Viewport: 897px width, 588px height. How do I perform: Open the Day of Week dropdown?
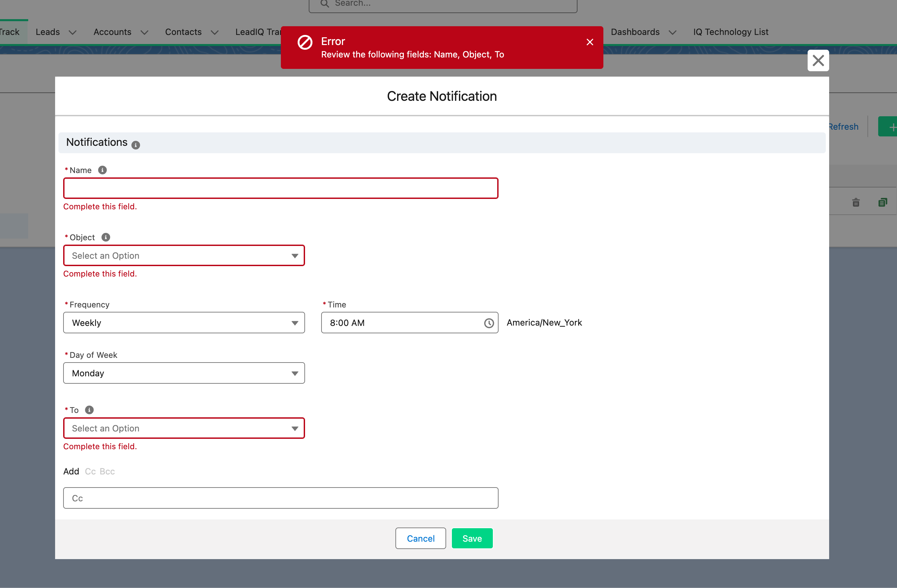click(184, 373)
